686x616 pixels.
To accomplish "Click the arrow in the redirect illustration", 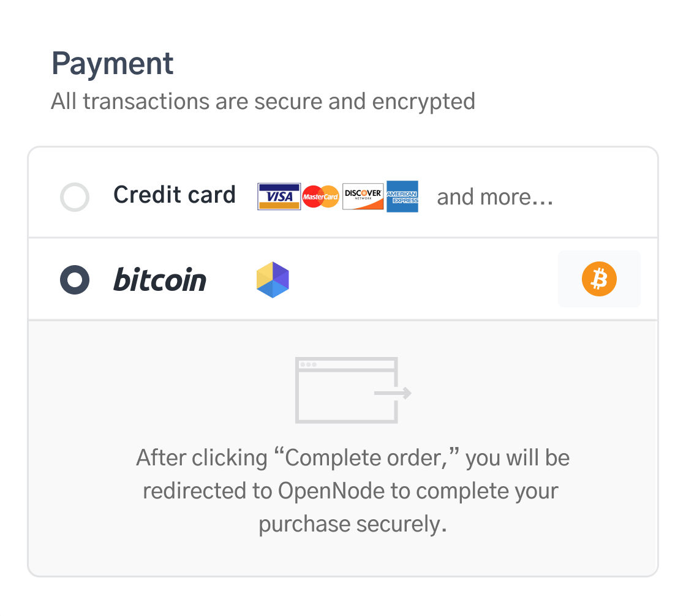I will pos(393,393).
